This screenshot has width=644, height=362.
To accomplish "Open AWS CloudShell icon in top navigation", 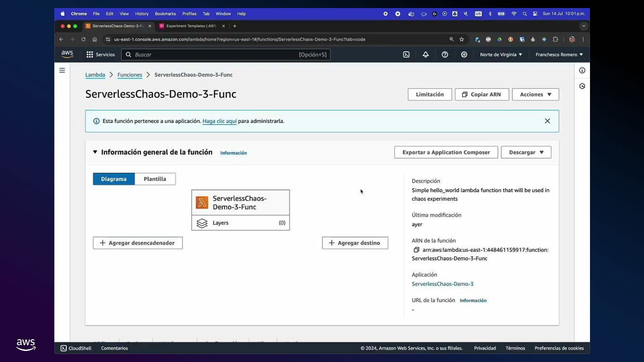I will point(406,55).
